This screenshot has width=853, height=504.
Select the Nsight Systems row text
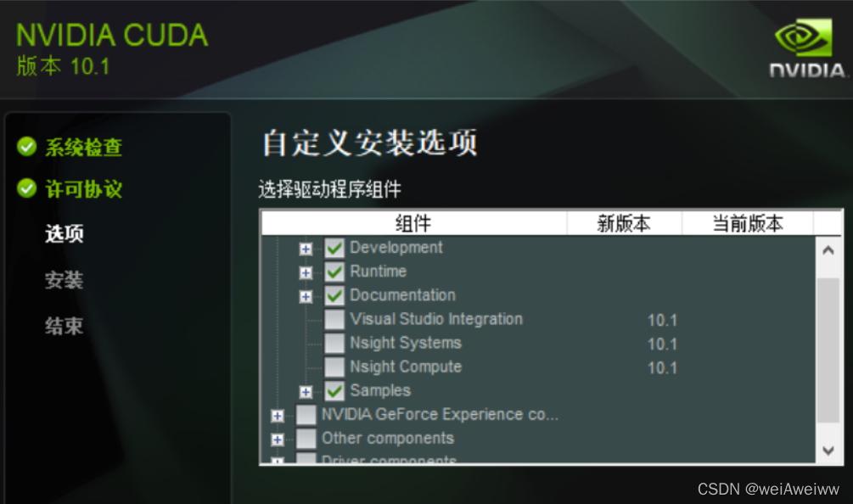click(x=406, y=343)
